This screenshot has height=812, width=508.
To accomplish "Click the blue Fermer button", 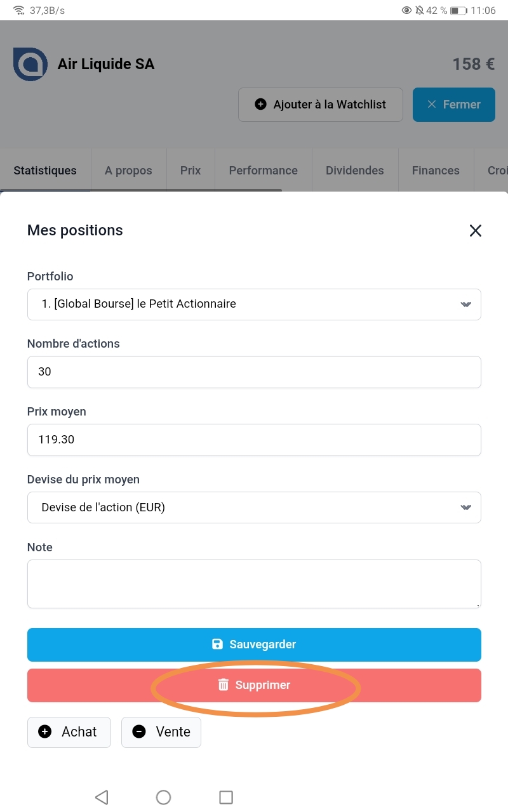I will (x=454, y=105).
